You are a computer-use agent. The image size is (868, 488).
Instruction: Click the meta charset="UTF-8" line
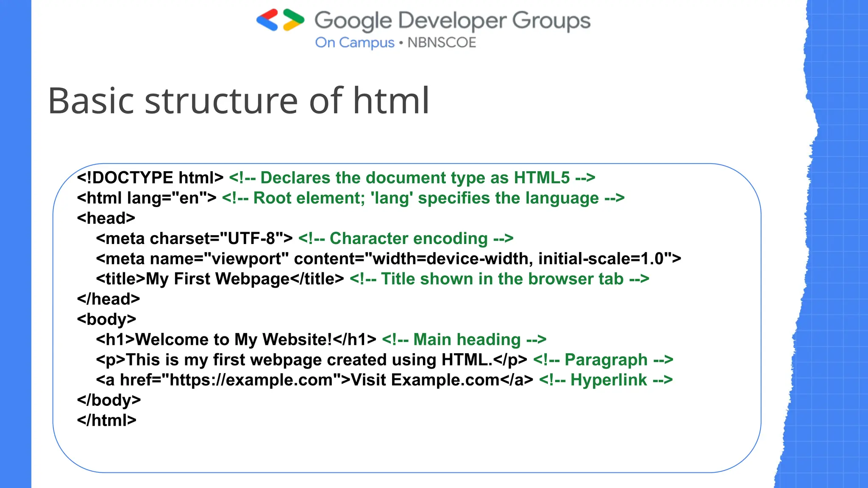[194, 238]
